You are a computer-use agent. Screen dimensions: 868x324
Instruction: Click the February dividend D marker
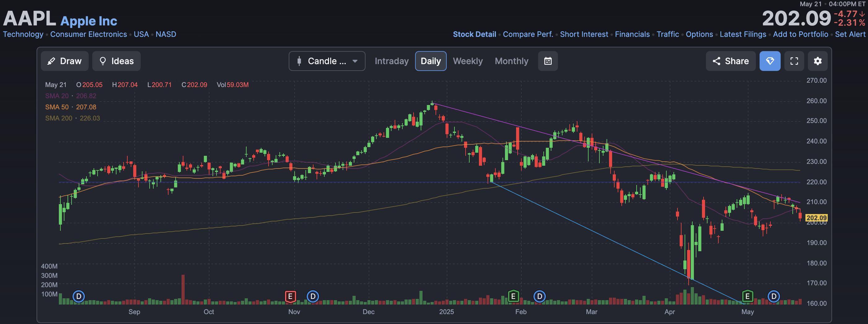click(539, 296)
